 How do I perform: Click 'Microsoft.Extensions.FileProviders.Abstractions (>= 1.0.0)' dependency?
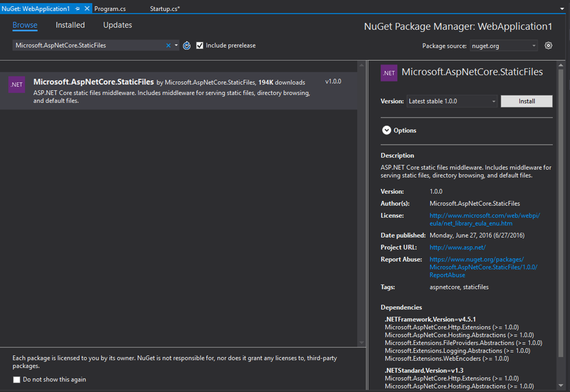(x=464, y=343)
